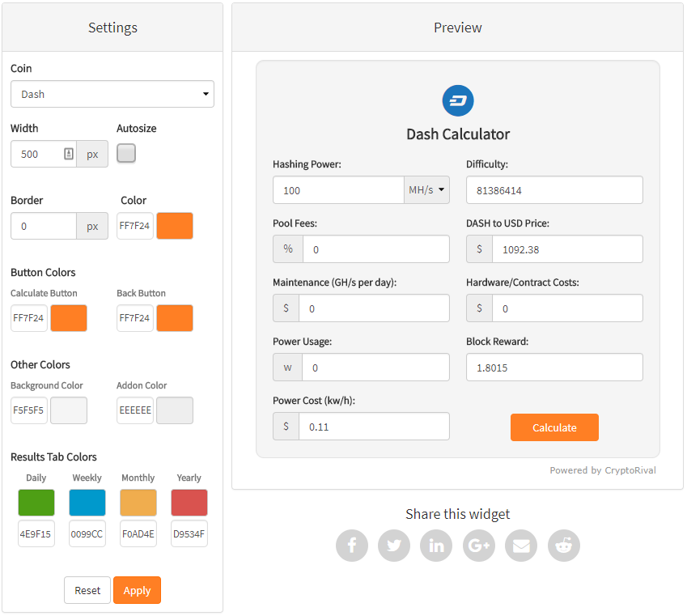Click the Monthly hex field F0AD4E
This screenshot has width=687, height=616.
click(138, 533)
